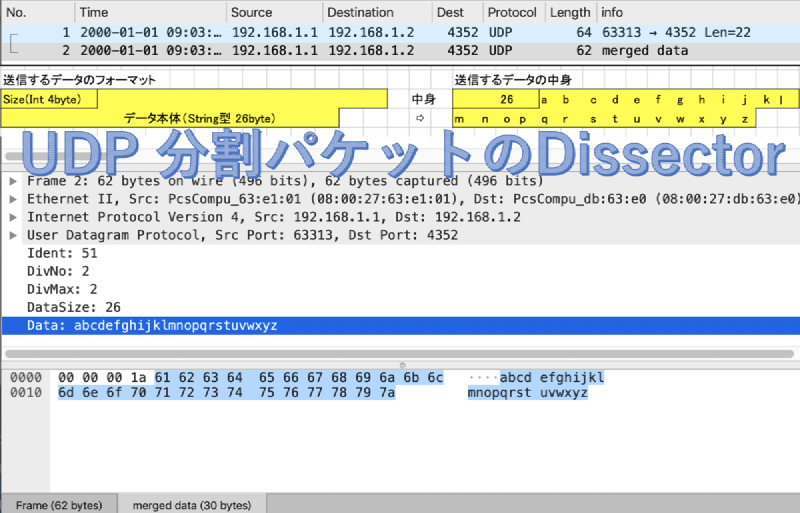
Task: Sort by the Length column header
Action: point(570,13)
